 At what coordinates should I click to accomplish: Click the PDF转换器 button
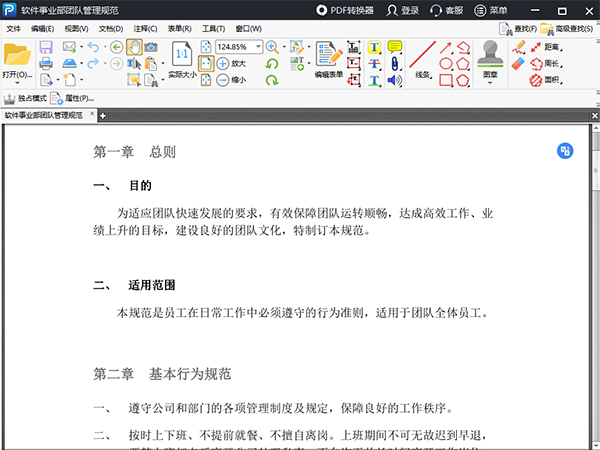[x=344, y=10]
